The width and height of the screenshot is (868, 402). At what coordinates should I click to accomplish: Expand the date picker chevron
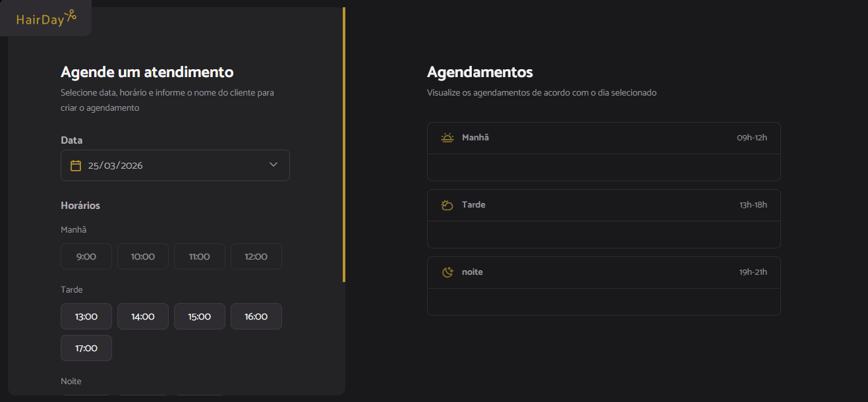pyautogui.click(x=274, y=165)
